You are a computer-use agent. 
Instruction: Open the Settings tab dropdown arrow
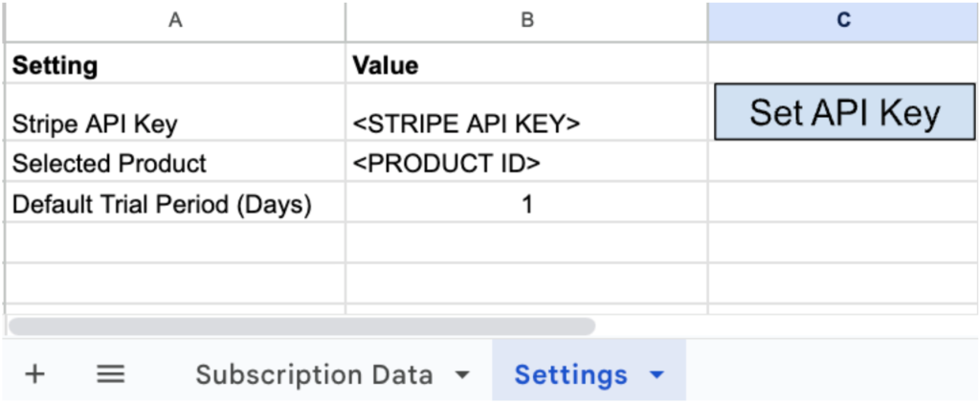(x=657, y=375)
